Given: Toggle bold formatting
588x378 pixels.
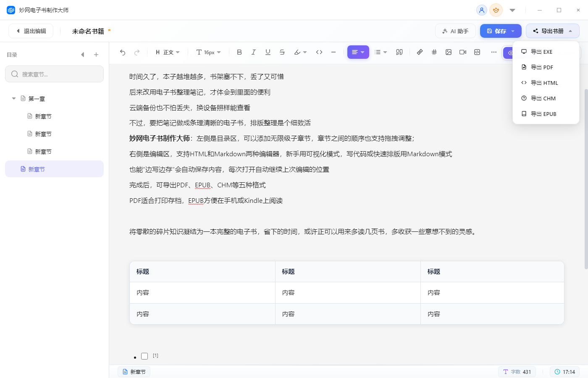Looking at the screenshot, I should click(x=239, y=52).
